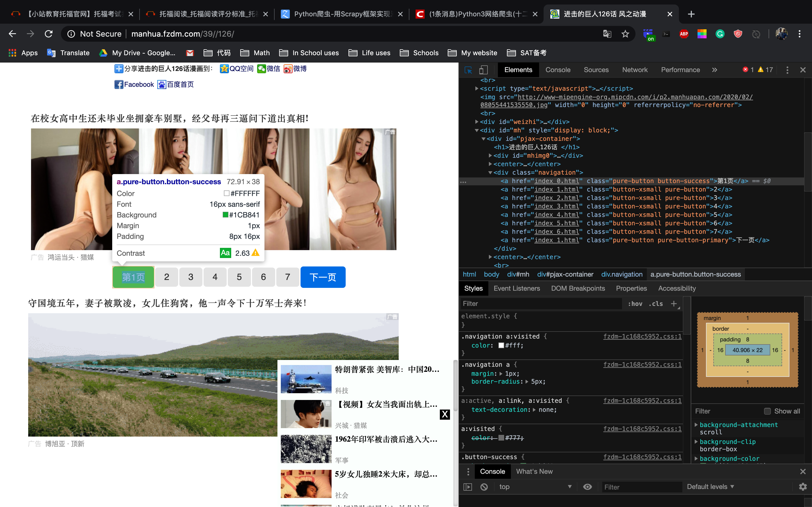Toggle the device toolbar icon
Image resolution: width=812 pixels, height=507 pixels.
coord(483,70)
